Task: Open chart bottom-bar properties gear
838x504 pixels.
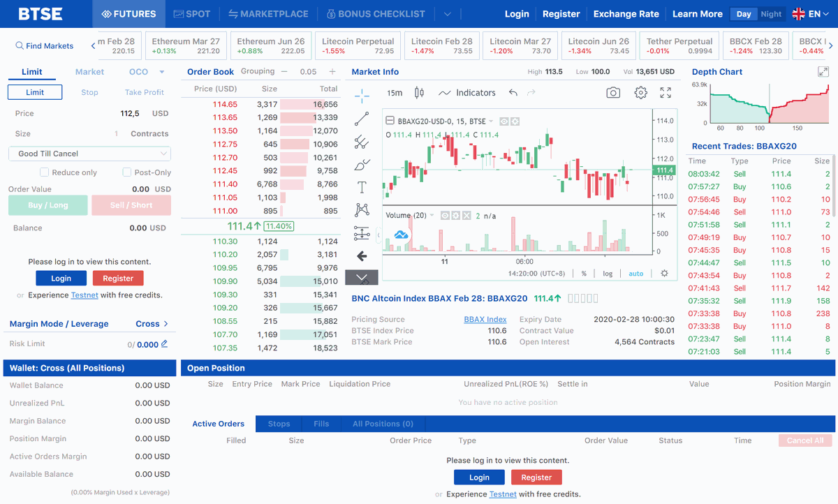Action: [664, 274]
